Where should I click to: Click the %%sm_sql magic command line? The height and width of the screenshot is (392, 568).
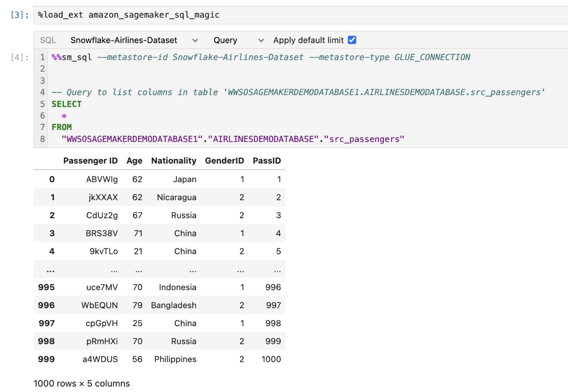(261, 57)
